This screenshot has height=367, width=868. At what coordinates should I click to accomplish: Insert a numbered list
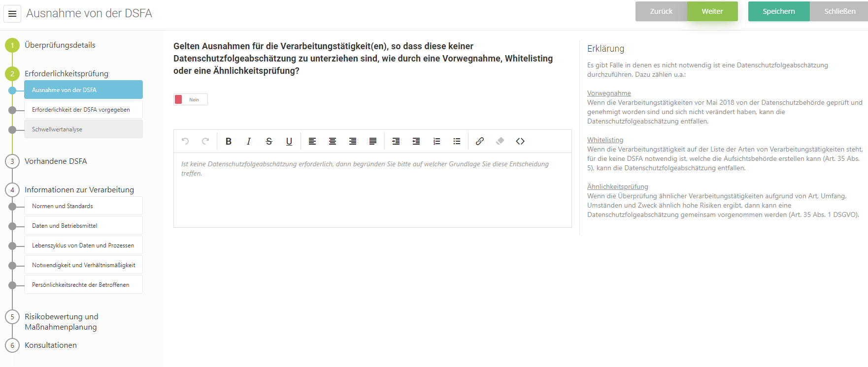436,141
